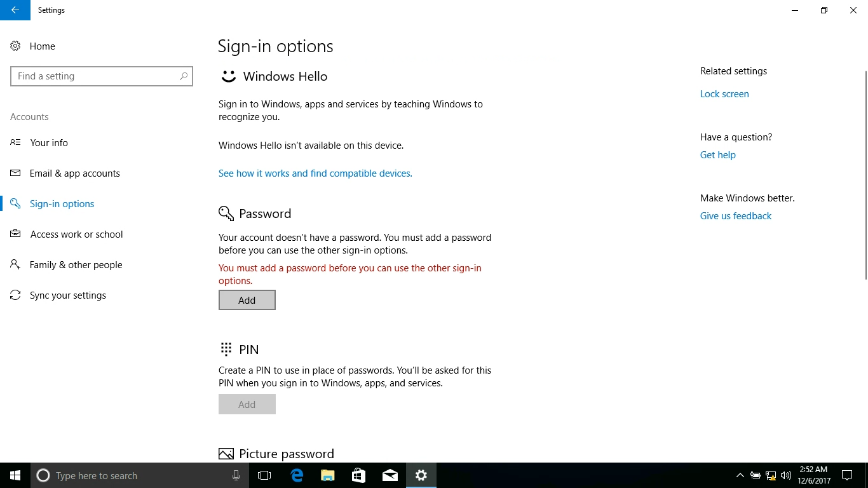Click the Your info person-card icon

[15, 142]
